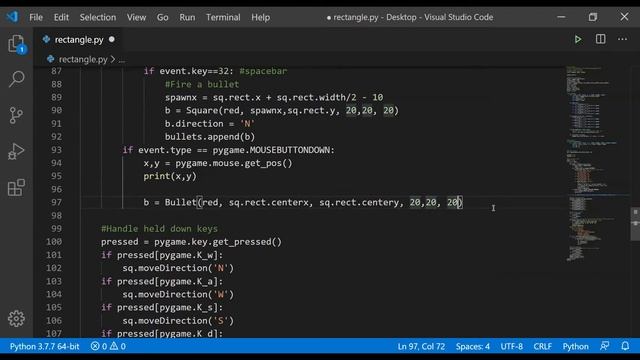Viewport: 640px width, 360px height.
Task: Open the Selection menu
Action: tap(98, 18)
